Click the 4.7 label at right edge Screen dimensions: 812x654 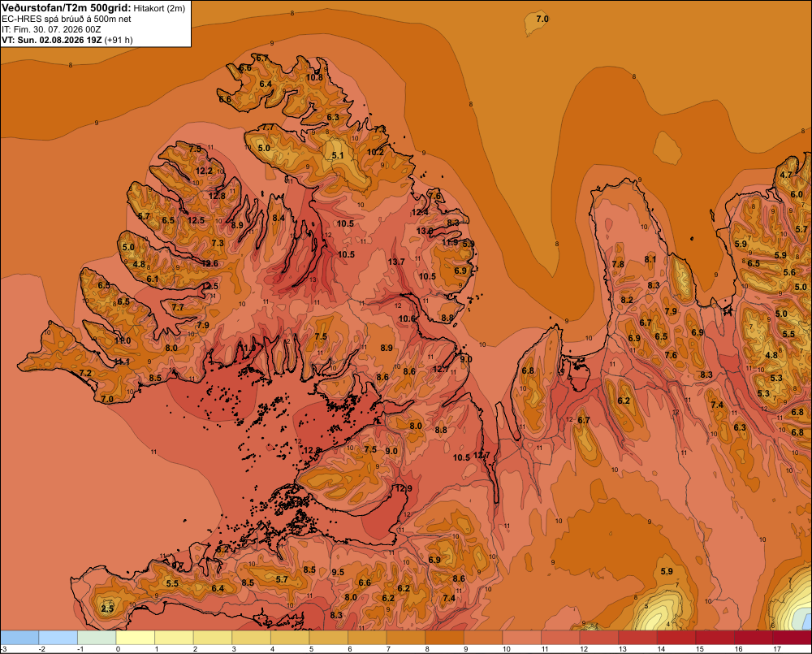pos(786,175)
